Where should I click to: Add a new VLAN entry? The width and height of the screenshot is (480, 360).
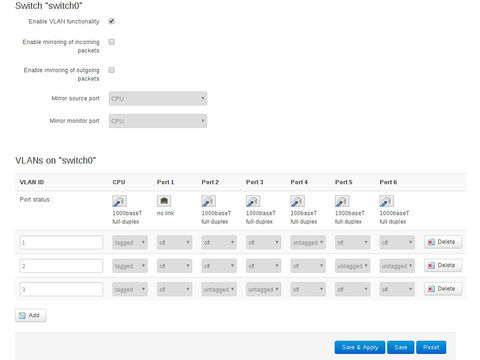[x=31, y=315]
